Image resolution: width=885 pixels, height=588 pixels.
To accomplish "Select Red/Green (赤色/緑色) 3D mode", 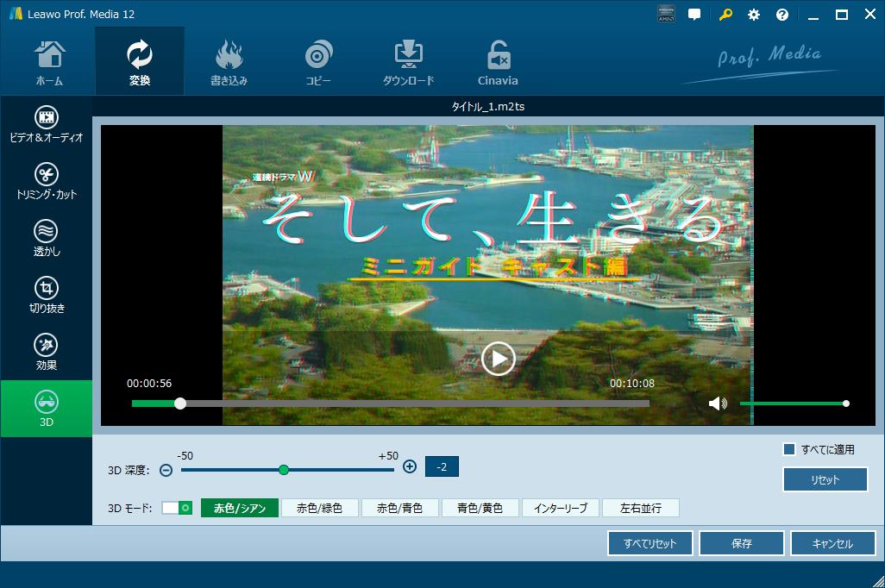I will tap(319, 508).
